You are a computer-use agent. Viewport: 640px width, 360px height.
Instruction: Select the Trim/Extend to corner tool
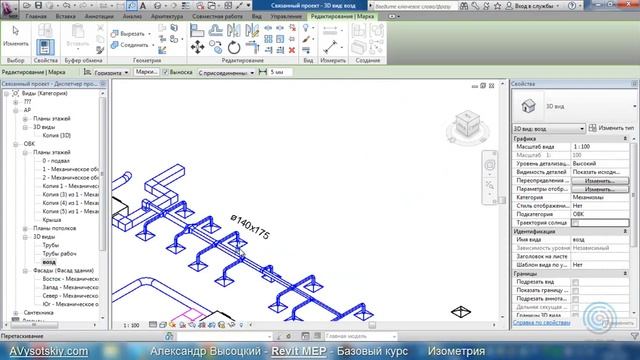click(x=252, y=47)
